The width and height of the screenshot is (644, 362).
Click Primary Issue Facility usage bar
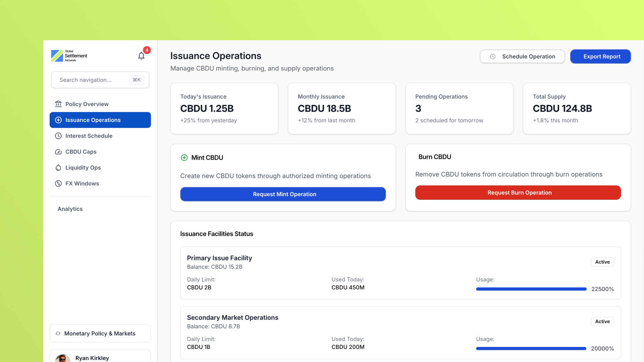(531, 289)
